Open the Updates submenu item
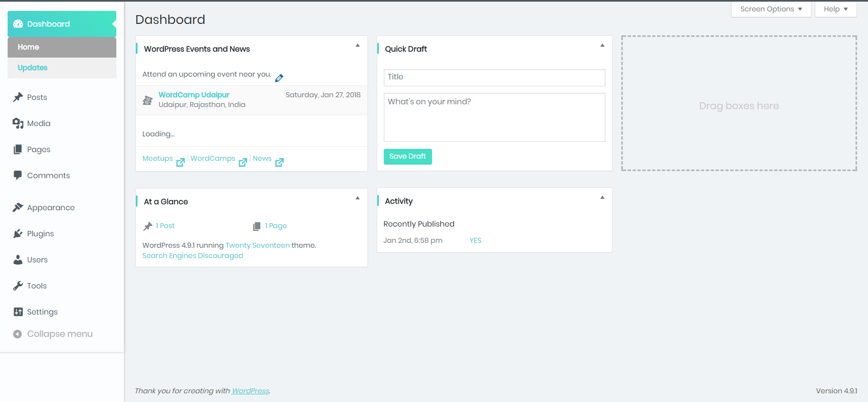This screenshot has width=868, height=402. [62, 68]
